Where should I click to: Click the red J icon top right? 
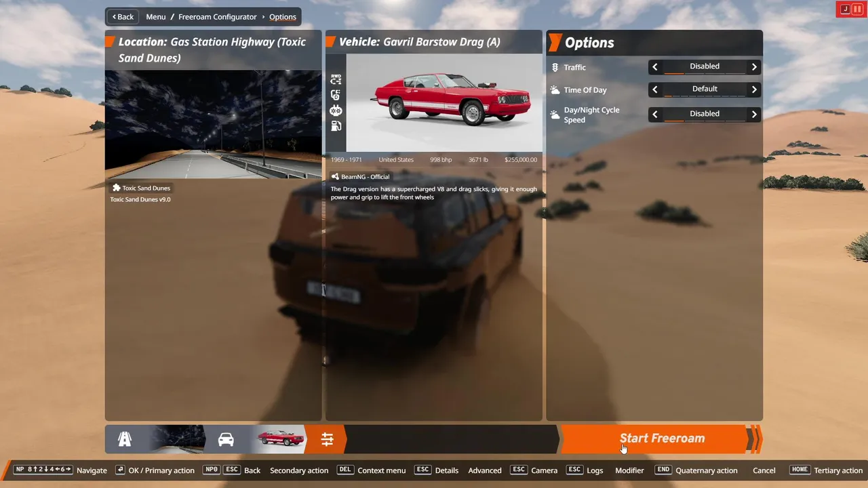pos(845,9)
